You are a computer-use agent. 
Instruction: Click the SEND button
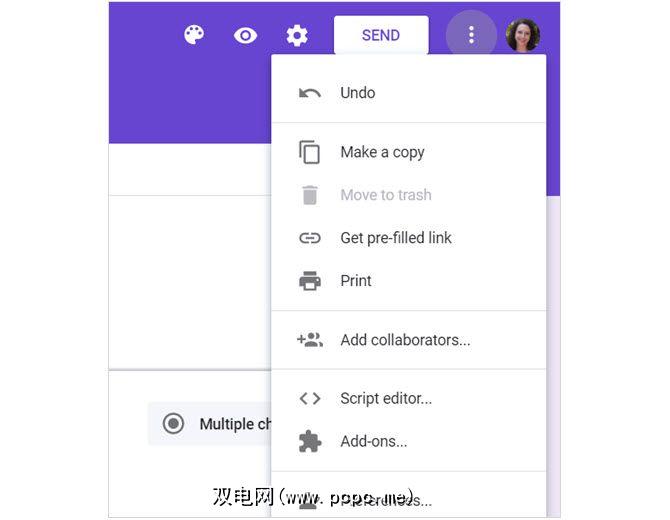(x=381, y=35)
